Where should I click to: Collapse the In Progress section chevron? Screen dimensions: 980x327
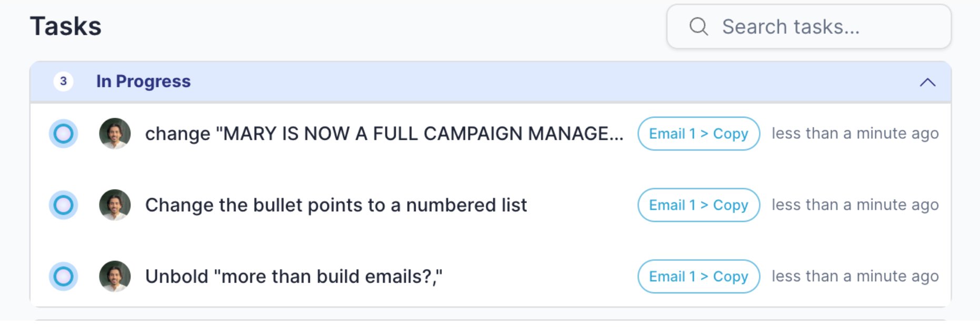pos(927,82)
